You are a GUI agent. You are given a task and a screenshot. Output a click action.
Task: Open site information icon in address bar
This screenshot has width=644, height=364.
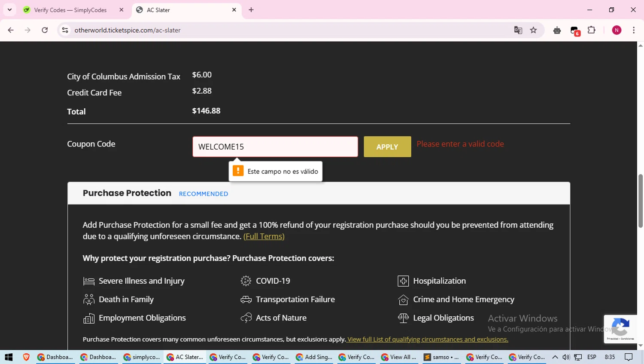point(65,30)
